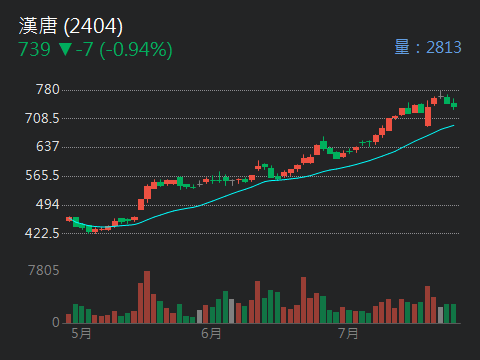The image size is (480, 360).
Task: Click the 422.5 price axis label
Action: (42, 233)
